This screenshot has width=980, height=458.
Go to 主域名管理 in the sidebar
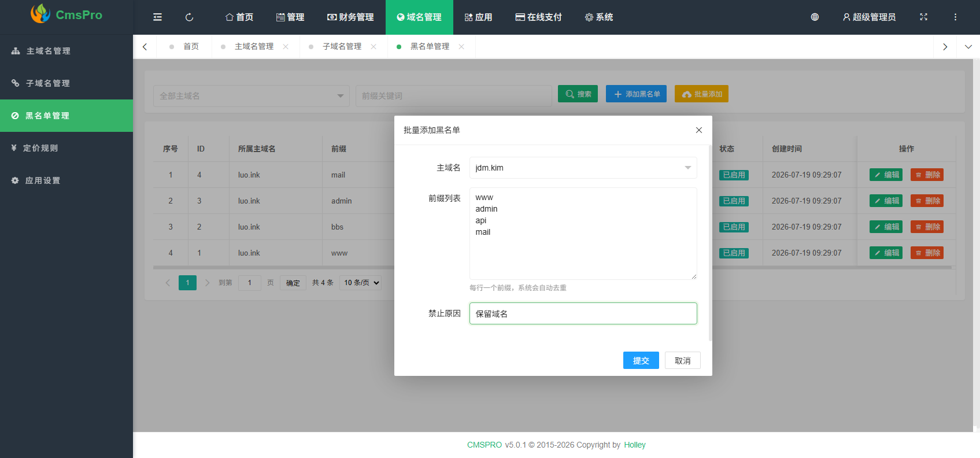[x=66, y=51]
